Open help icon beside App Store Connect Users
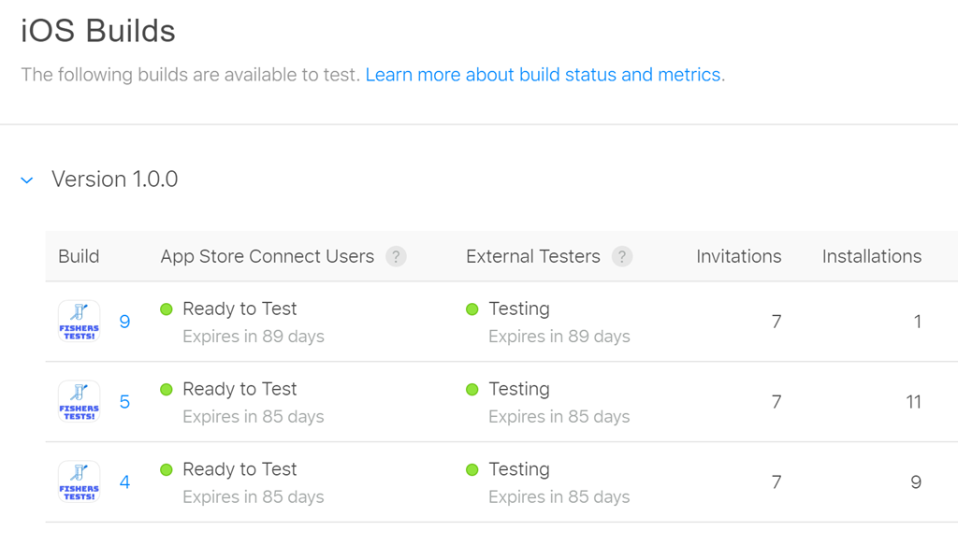The height and width of the screenshot is (560, 958). coord(396,256)
